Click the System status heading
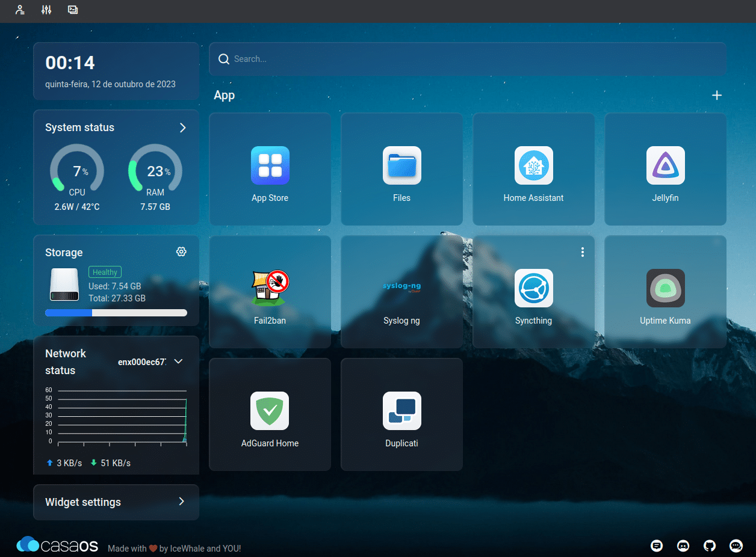Screen dimensions: 756x557 coord(79,128)
